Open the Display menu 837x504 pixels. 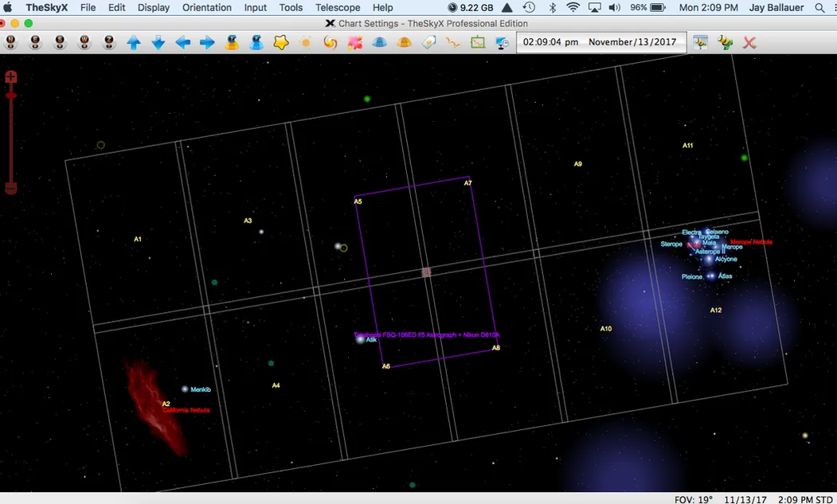[x=153, y=7]
